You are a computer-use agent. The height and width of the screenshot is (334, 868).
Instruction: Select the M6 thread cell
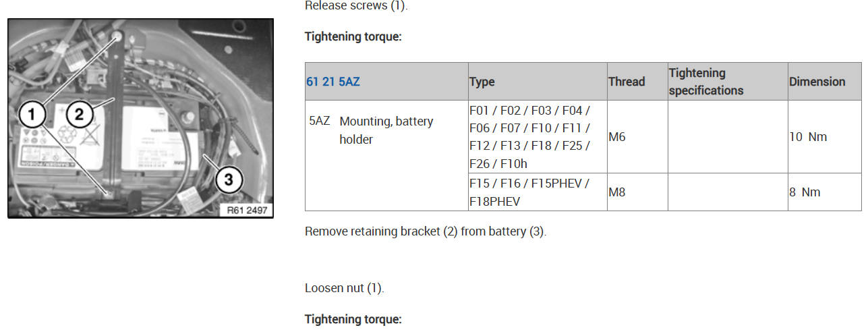tap(617, 137)
